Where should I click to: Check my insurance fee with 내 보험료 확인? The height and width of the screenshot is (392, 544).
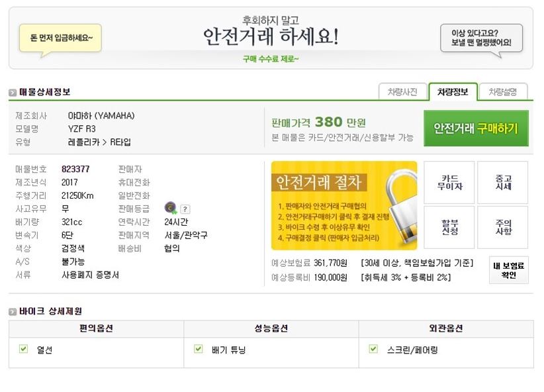pos(509,270)
